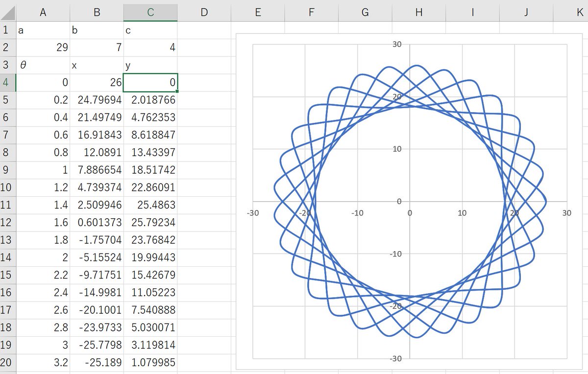Screen dimensions: 588x374
Task: Select cell with value 24.79694
Action: coord(97,100)
